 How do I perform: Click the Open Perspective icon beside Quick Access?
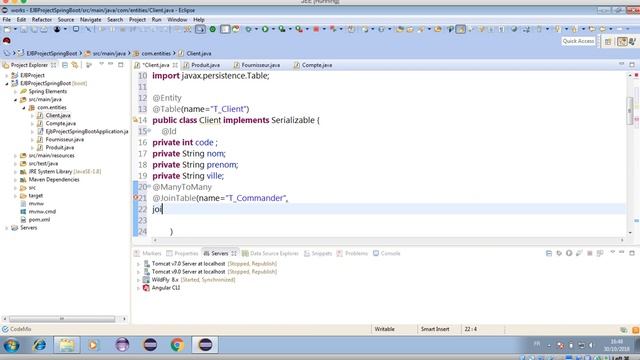pos(608,41)
